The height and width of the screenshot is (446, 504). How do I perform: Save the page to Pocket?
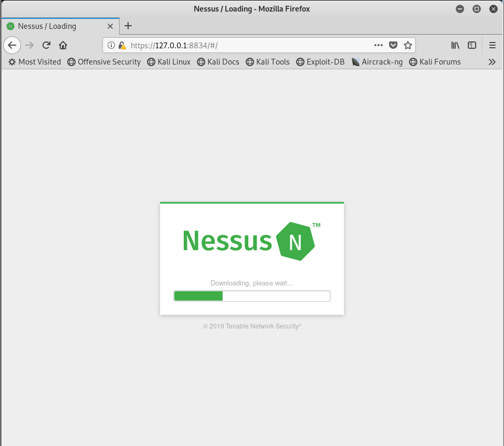[x=393, y=45]
